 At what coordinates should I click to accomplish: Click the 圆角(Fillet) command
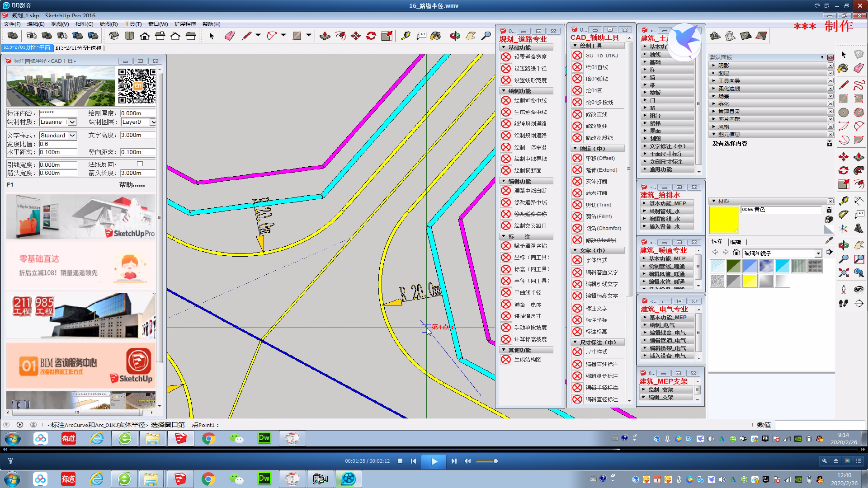(x=599, y=217)
